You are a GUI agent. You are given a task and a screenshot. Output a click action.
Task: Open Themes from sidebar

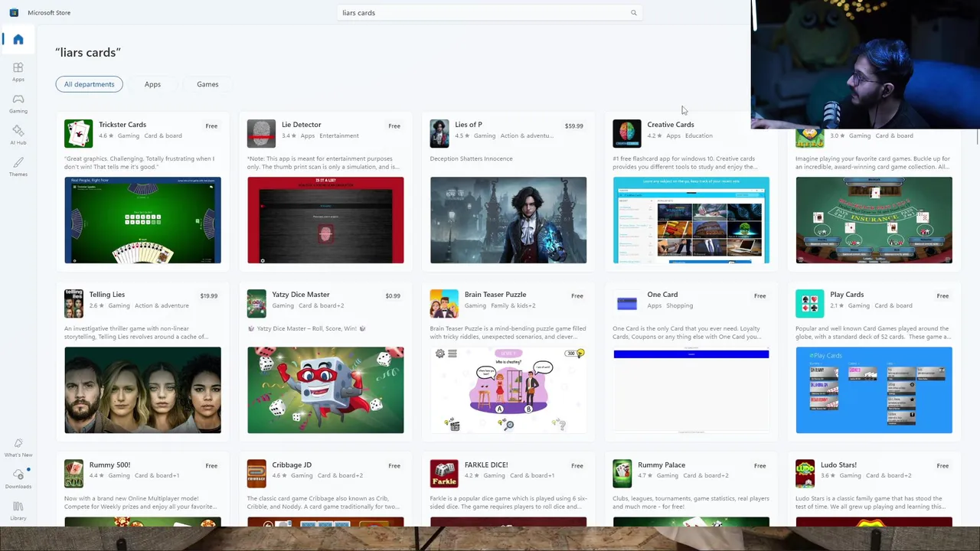[x=18, y=167]
